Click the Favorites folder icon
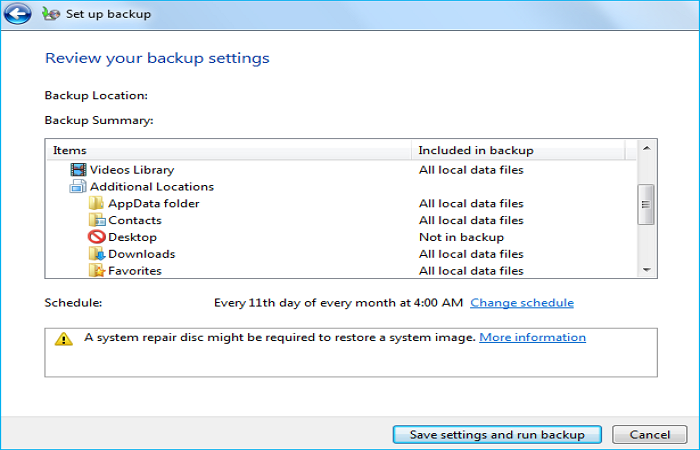Image resolution: width=700 pixels, height=450 pixels. pyautogui.click(x=97, y=270)
